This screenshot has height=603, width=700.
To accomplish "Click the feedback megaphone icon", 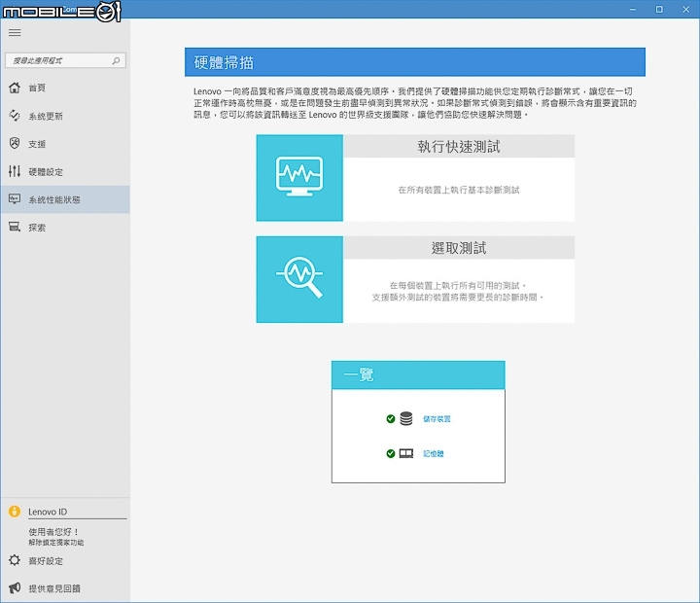I will (15, 587).
